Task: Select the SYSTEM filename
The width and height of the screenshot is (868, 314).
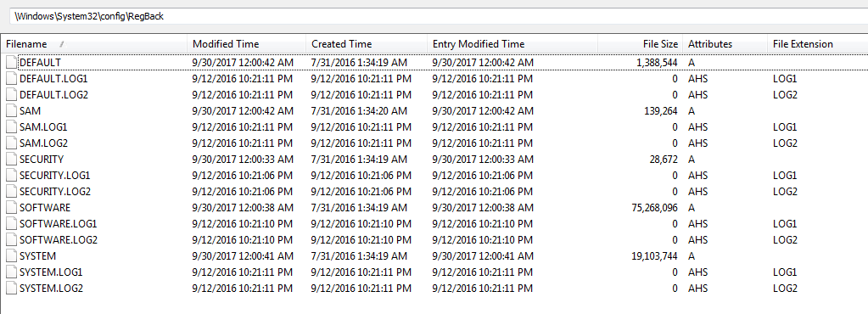Action: (37, 255)
